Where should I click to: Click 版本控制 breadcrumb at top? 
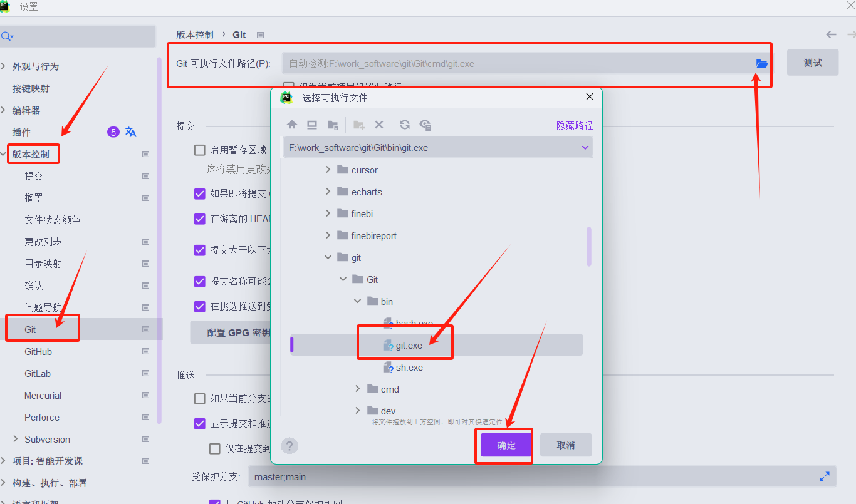coord(195,35)
